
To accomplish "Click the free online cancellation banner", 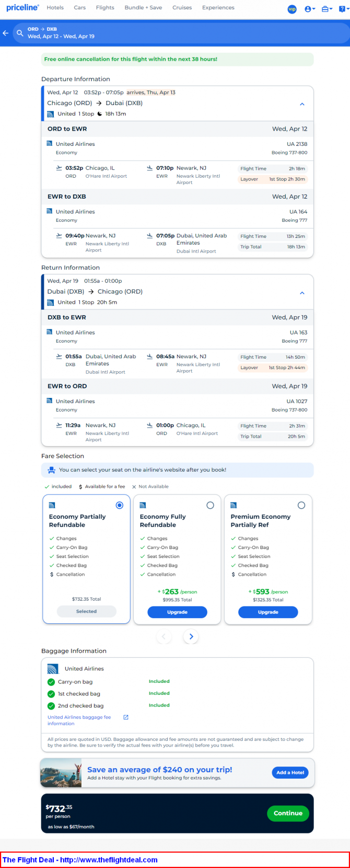I will (x=178, y=59).
